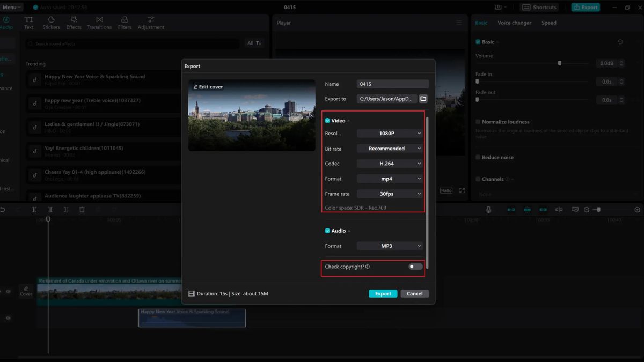Open the Effects panel
Image resolution: width=644 pixels, height=362 pixels.
(74, 23)
